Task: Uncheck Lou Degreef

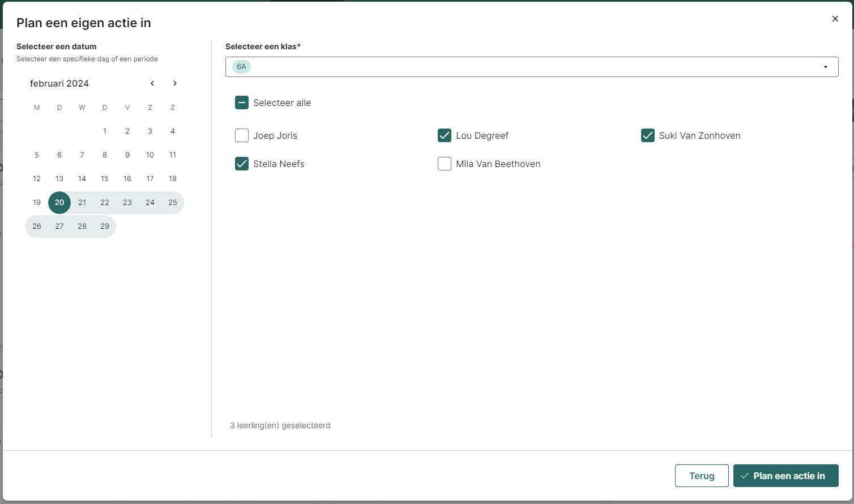Action: pos(445,135)
